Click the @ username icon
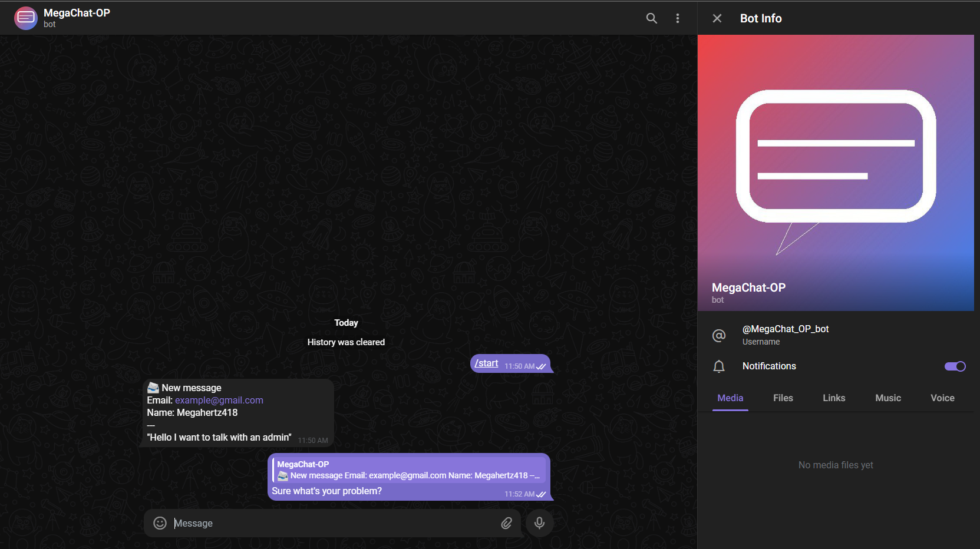The width and height of the screenshot is (980, 549). click(x=718, y=335)
